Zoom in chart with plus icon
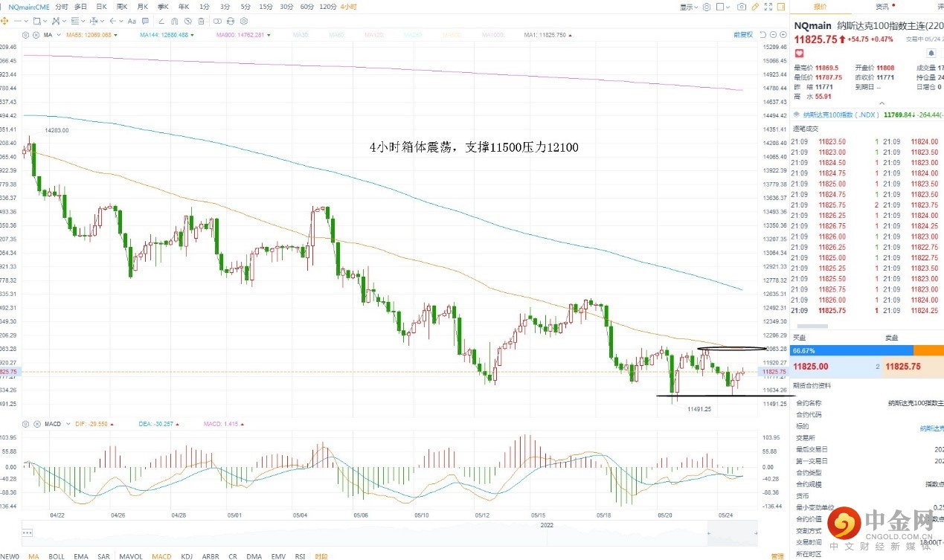Screen dimensions: 944x560 pyautogui.click(x=783, y=34)
